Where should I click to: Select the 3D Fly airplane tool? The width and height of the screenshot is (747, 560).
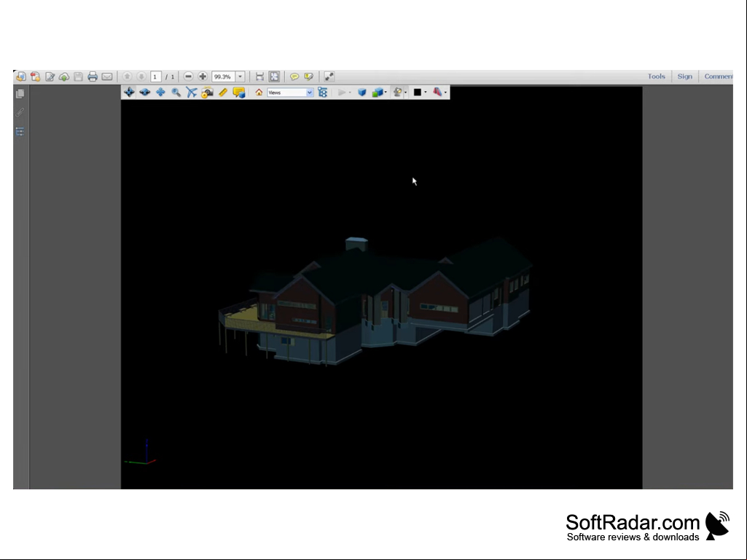click(x=192, y=92)
